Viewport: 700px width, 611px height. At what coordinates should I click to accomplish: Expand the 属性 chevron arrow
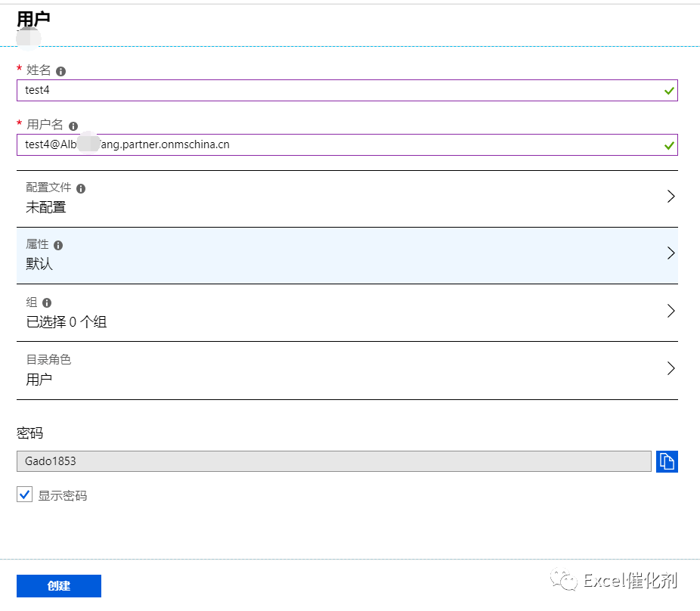(x=671, y=253)
